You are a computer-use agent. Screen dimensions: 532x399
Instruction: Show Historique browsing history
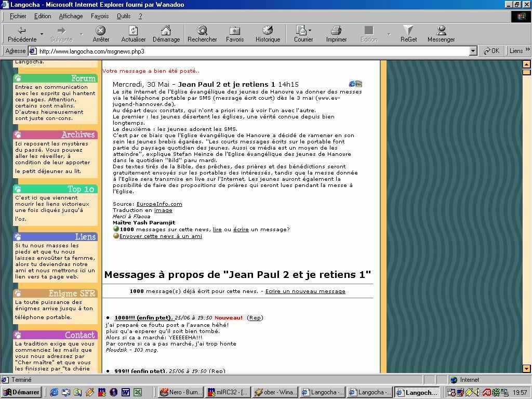click(268, 31)
